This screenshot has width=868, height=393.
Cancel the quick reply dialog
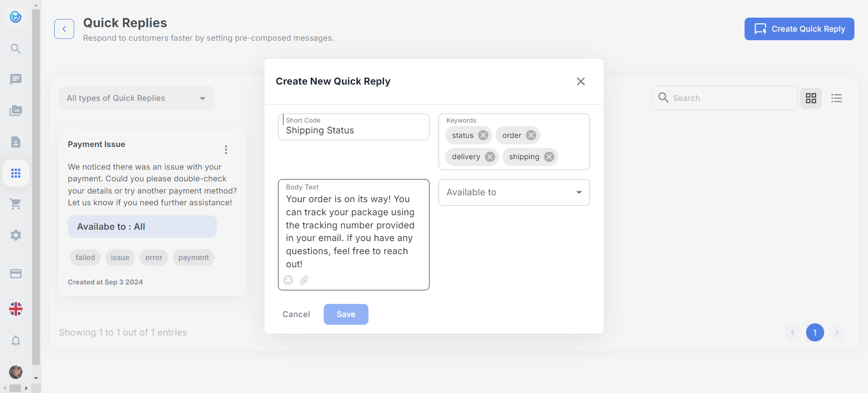point(296,314)
